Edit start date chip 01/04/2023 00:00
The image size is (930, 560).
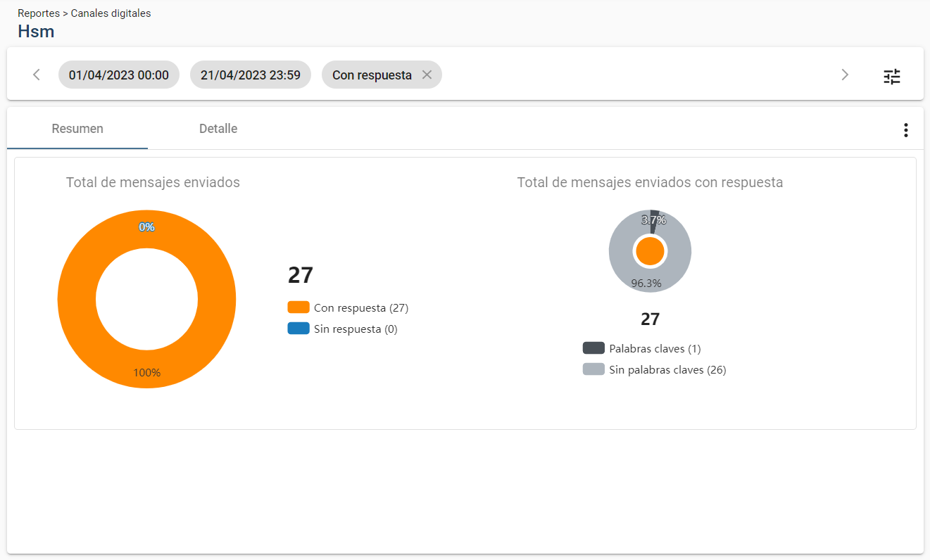(119, 75)
